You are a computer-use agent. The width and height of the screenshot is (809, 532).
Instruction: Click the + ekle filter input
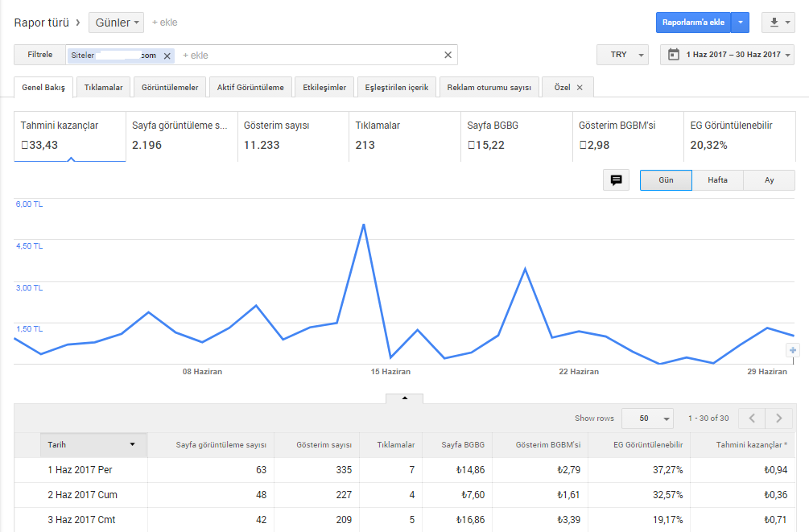(x=196, y=56)
